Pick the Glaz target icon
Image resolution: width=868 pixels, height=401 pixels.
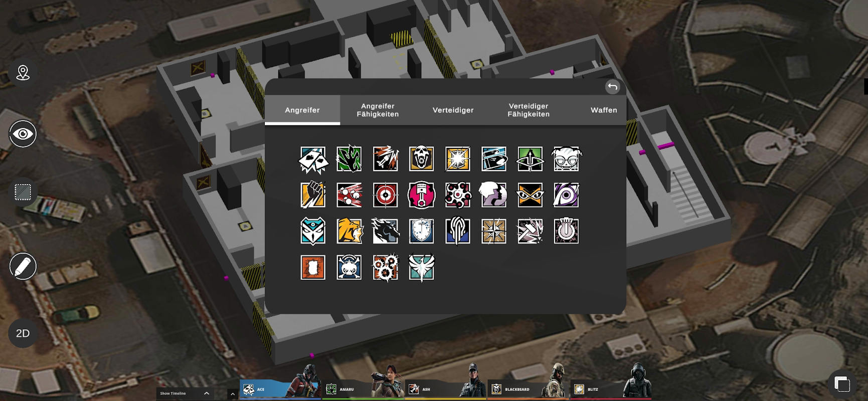click(x=385, y=195)
